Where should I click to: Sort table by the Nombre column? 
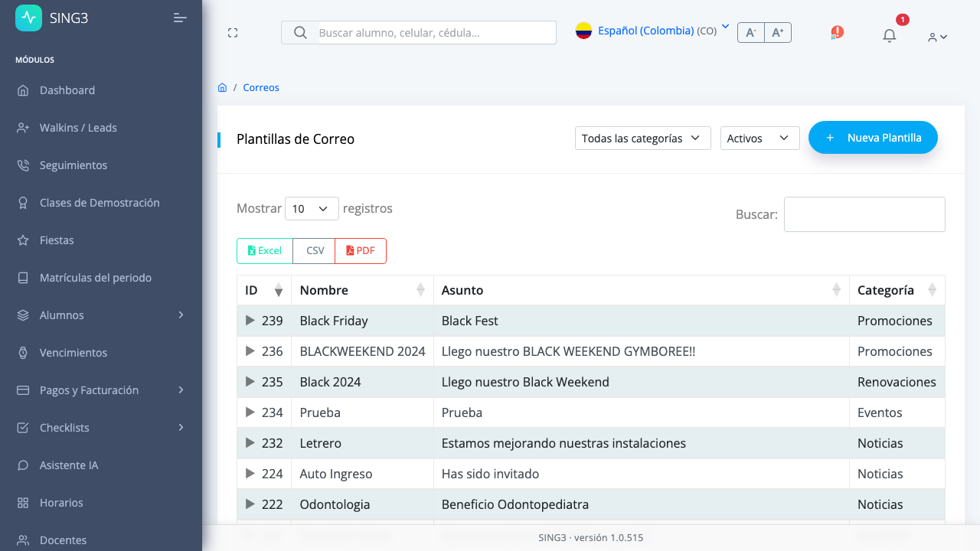point(362,290)
